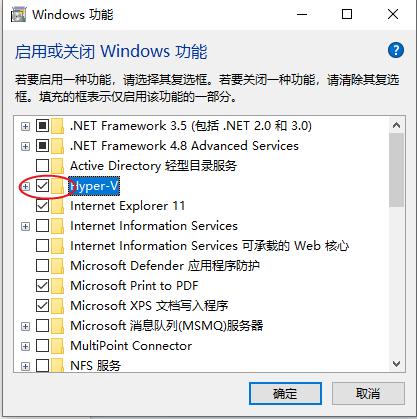Uncheck the Hyper-V checkbox
Image resolution: width=417 pixels, height=419 pixels.
tap(43, 186)
